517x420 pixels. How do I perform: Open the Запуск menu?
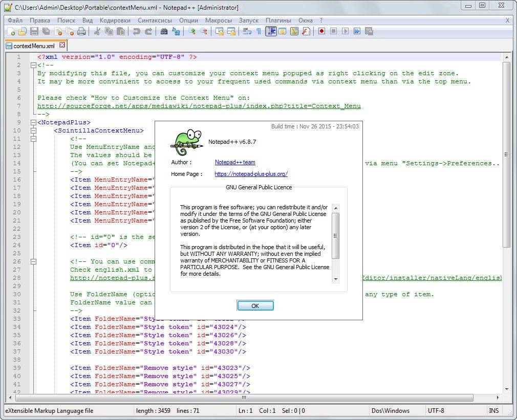(249, 20)
